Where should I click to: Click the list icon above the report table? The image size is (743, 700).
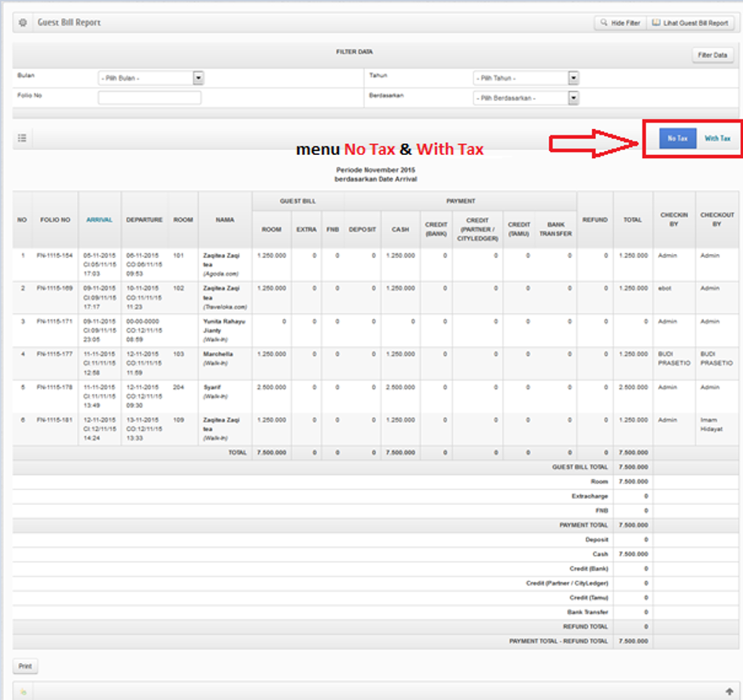point(22,138)
